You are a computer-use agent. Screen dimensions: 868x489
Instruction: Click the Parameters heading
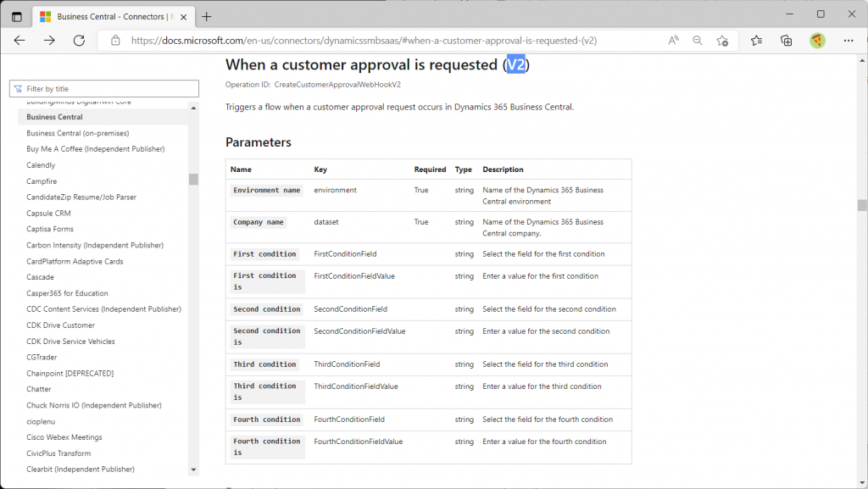click(x=258, y=142)
